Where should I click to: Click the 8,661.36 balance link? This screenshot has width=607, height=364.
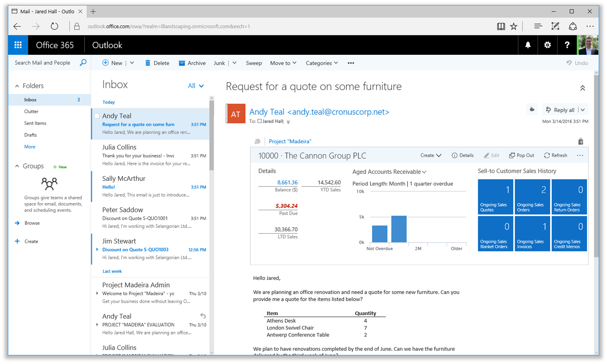point(287,182)
